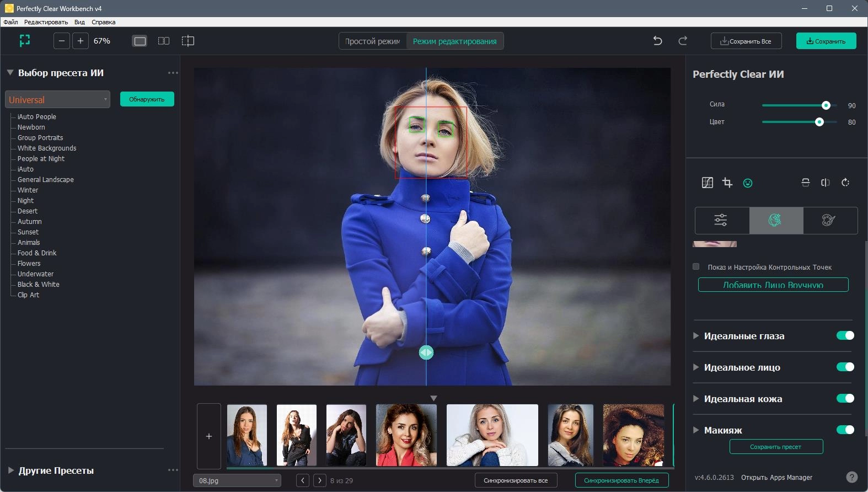This screenshot has width=868, height=492.
Task: Zoom out with the minus button
Action: (62, 41)
